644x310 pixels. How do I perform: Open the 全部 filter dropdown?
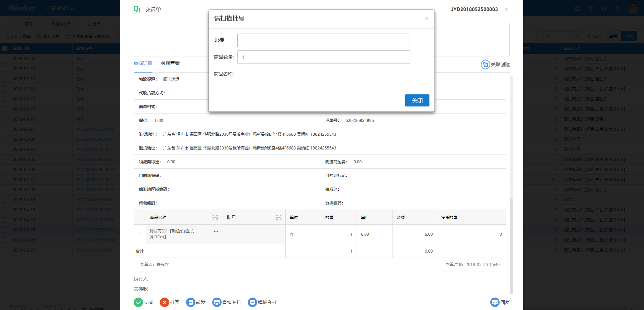click(x=559, y=36)
